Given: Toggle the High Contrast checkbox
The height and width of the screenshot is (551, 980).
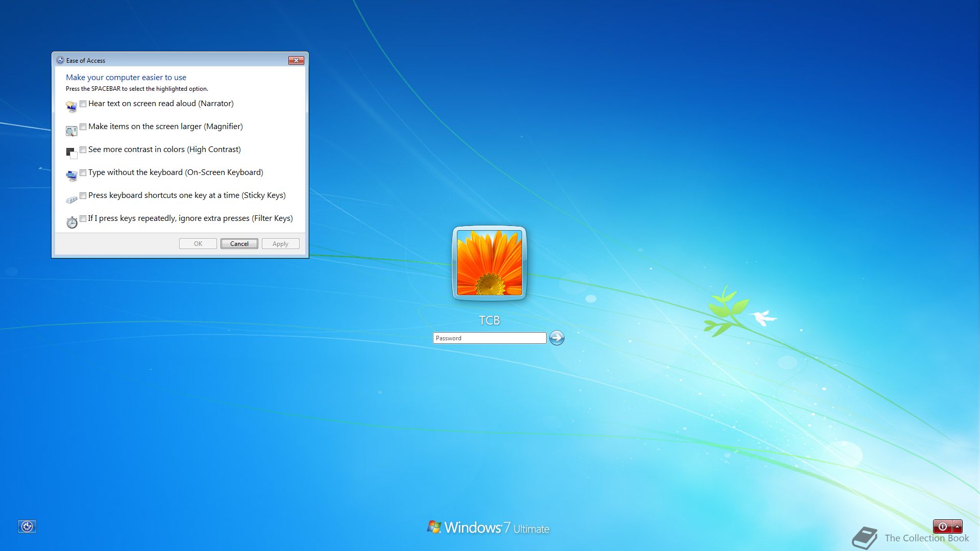Looking at the screenshot, I should pos(83,149).
